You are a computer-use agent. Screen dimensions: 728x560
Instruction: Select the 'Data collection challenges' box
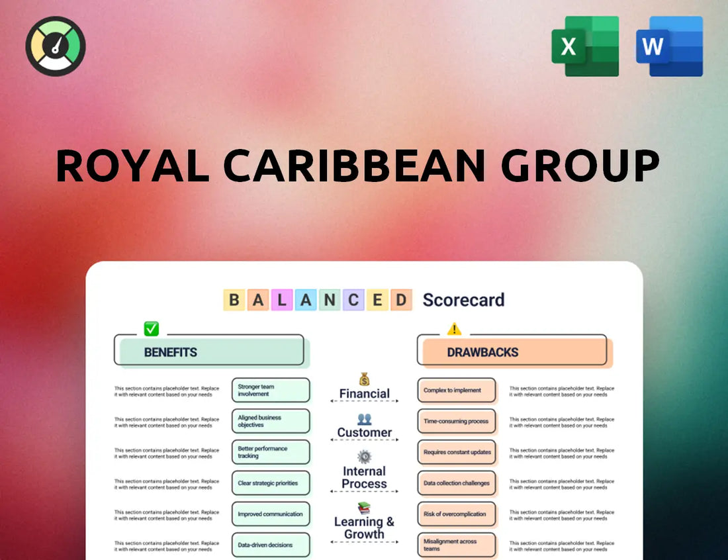457,483
